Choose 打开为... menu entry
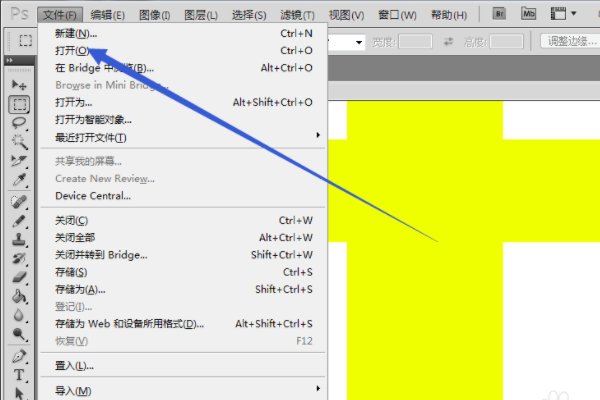The width and height of the screenshot is (600, 400). 183,102
